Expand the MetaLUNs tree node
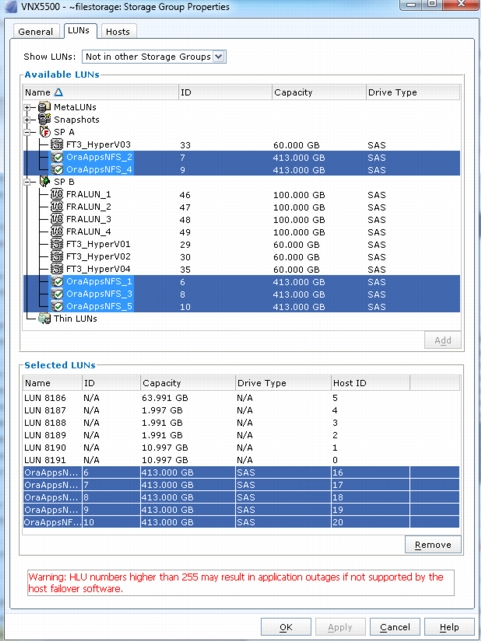Image resolution: width=482 pixels, height=643 pixels. (x=27, y=107)
